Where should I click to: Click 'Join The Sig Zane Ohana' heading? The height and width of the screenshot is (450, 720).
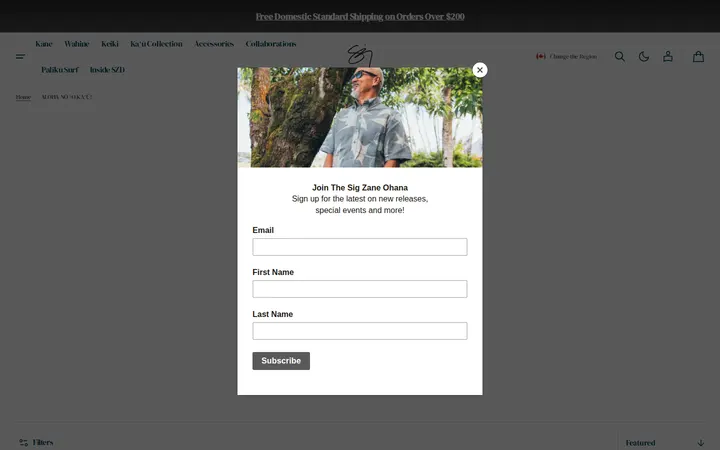click(360, 188)
